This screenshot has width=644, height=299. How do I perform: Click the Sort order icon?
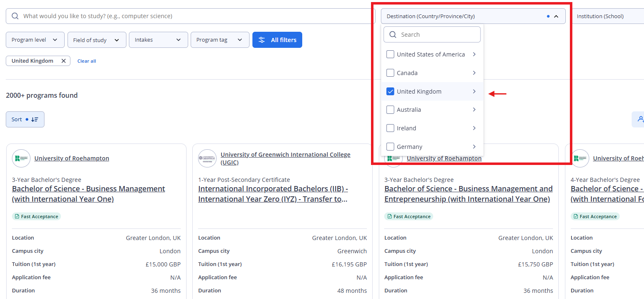[x=35, y=120]
